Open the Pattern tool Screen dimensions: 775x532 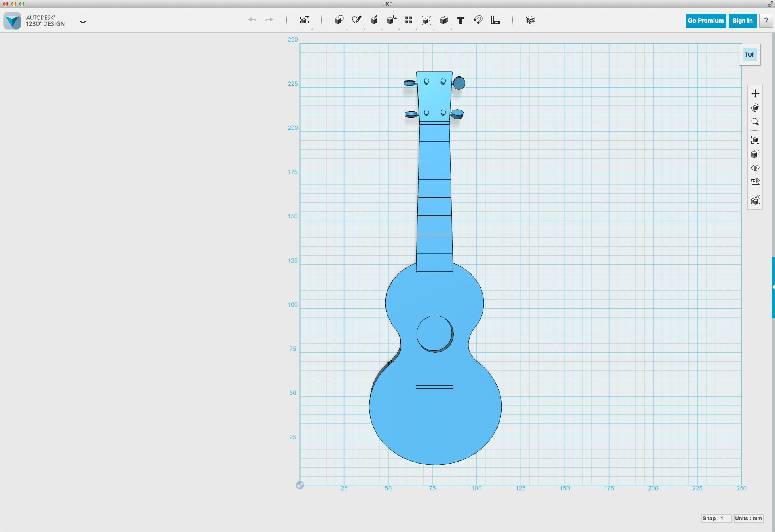pos(409,20)
